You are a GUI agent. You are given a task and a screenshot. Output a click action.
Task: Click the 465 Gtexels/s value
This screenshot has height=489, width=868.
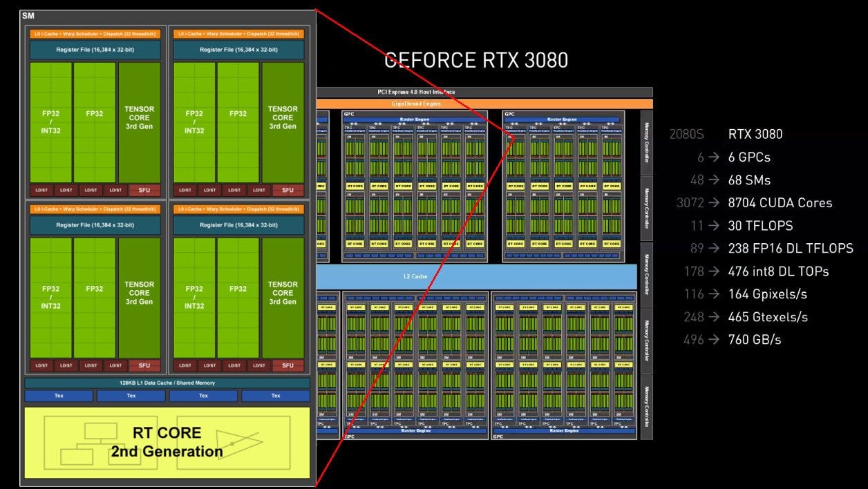pos(768,316)
